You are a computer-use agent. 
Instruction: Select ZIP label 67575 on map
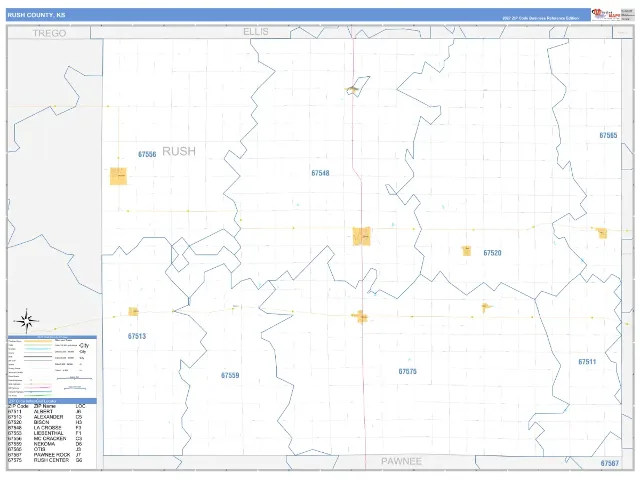pyautogui.click(x=408, y=371)
